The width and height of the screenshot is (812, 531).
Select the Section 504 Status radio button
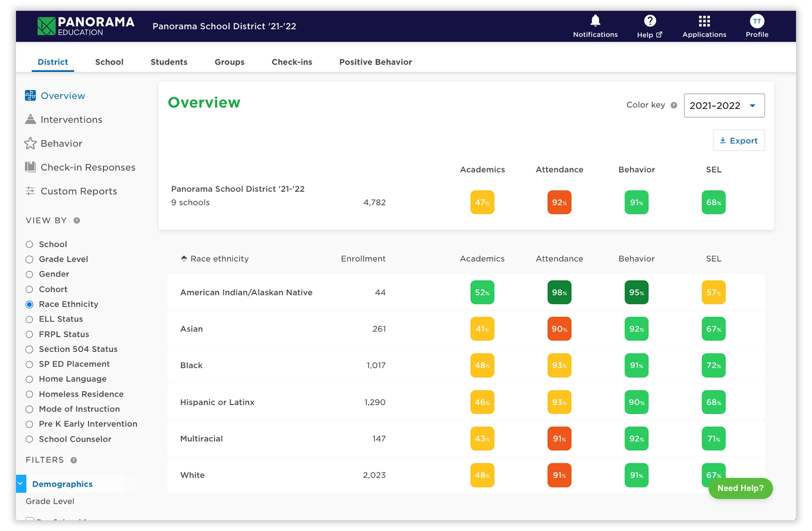click(x=30, y=349)
